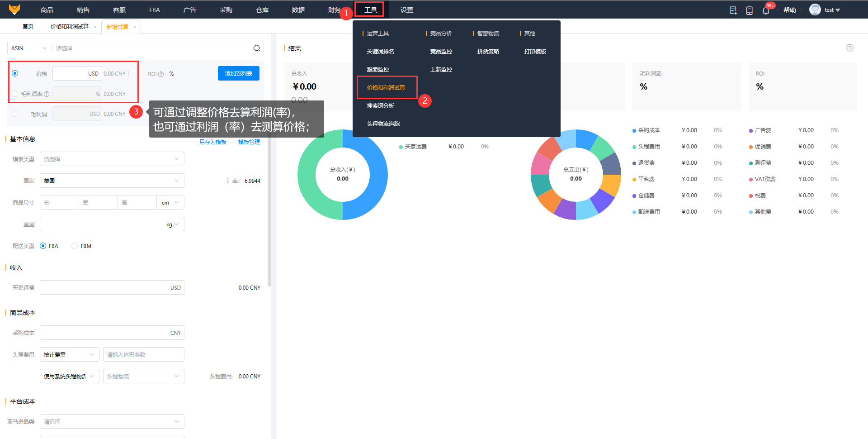868x439 pixels.
Task: Open the document list icon in header
Action: tap(733, 10)
